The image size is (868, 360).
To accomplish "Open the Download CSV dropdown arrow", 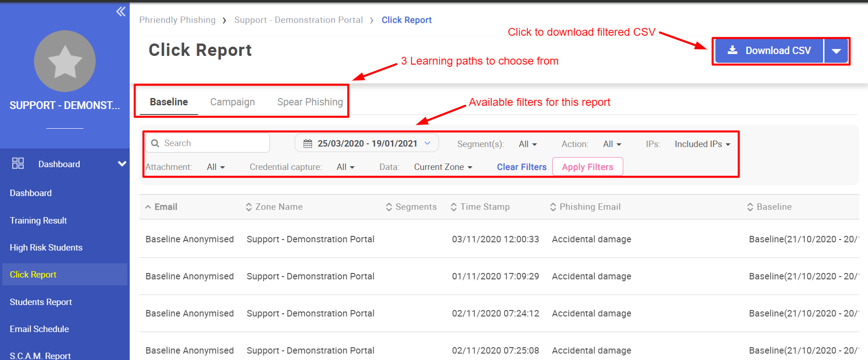I will point(836,51).
